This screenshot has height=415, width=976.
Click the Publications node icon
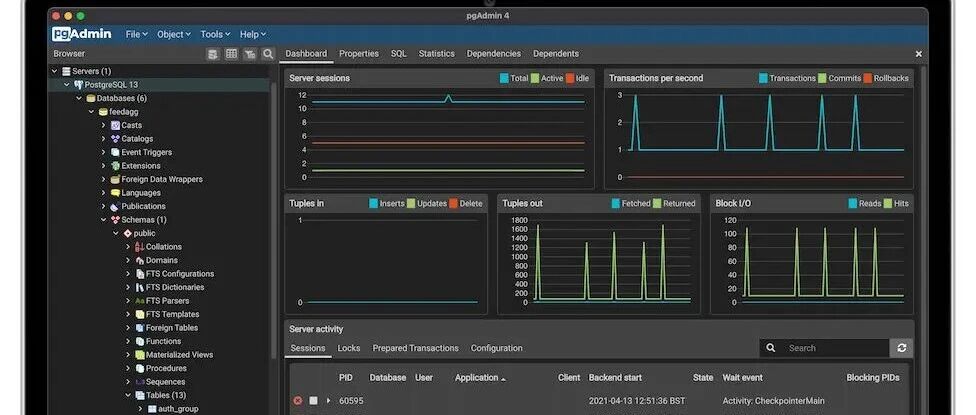coord(115,206)
